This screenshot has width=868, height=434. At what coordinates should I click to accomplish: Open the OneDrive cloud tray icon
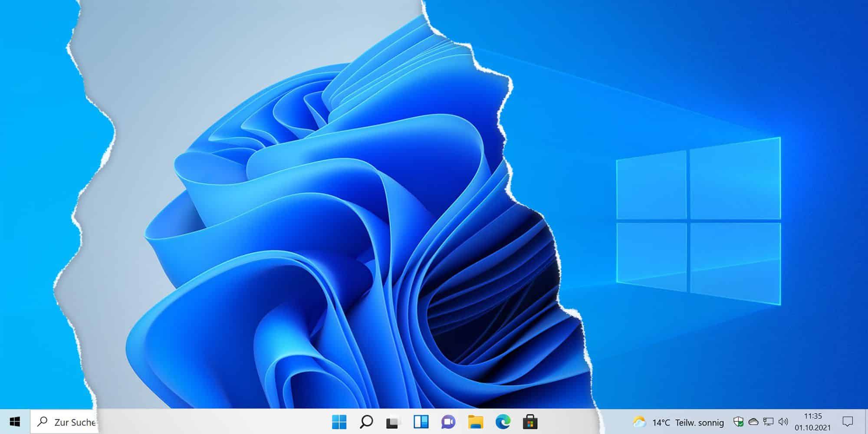coord(753,422)
